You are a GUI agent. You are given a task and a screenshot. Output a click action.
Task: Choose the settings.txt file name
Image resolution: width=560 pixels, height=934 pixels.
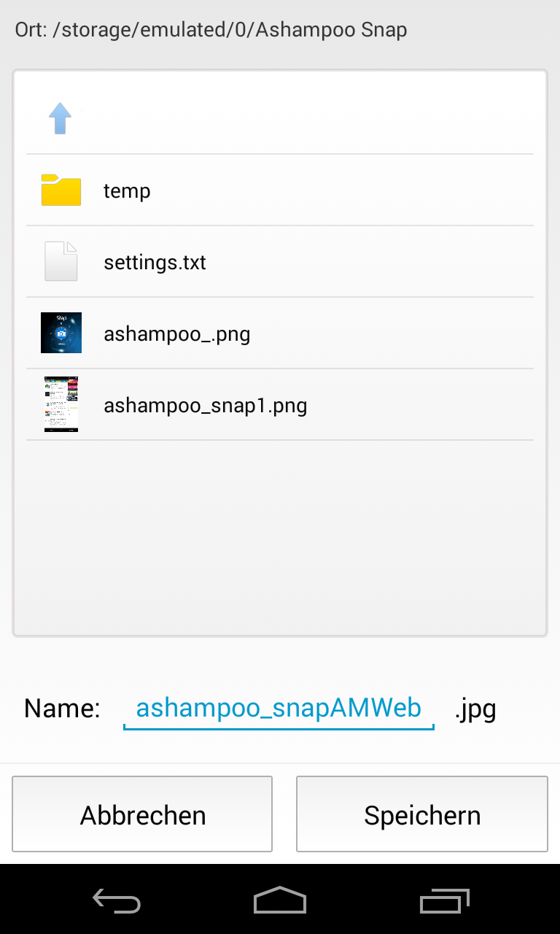coord(155,262)
